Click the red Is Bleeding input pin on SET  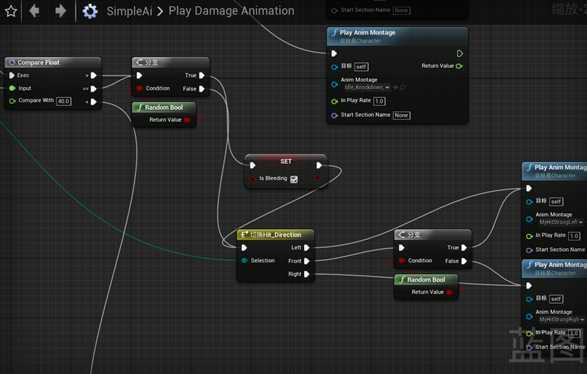click(x=252, y=179)
